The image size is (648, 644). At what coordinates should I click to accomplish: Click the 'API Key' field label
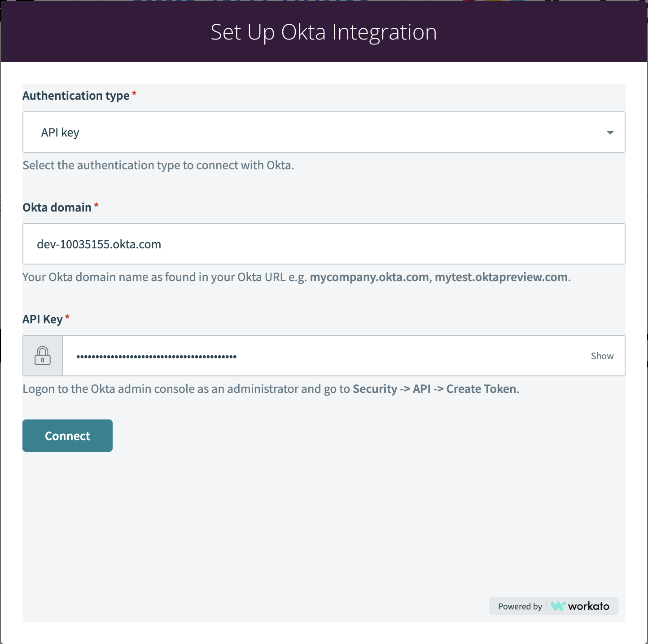43,319
